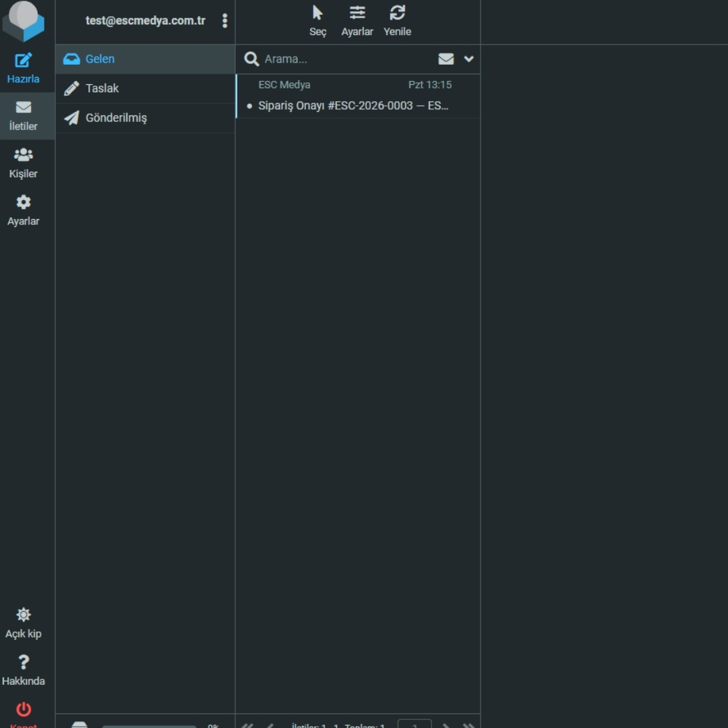The image size is (728, 728).
Task: Expand search options chevron arrow
Action: point(468,59)
